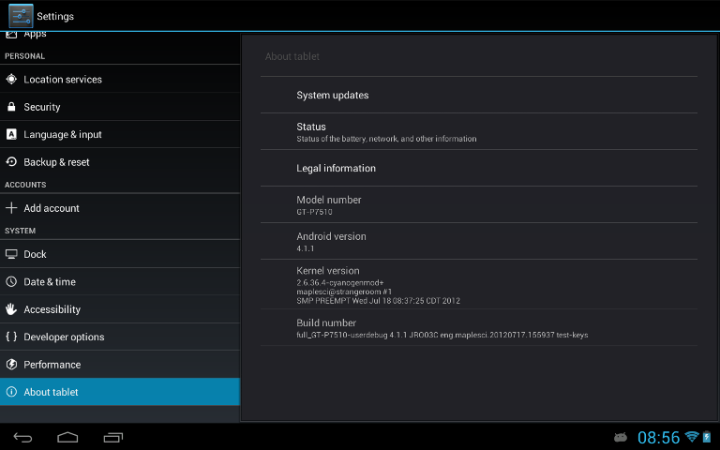The height and width of the screenshot is (450, 720).
Task: Click the ACCOUNTS section header
Action: [25, 185]
